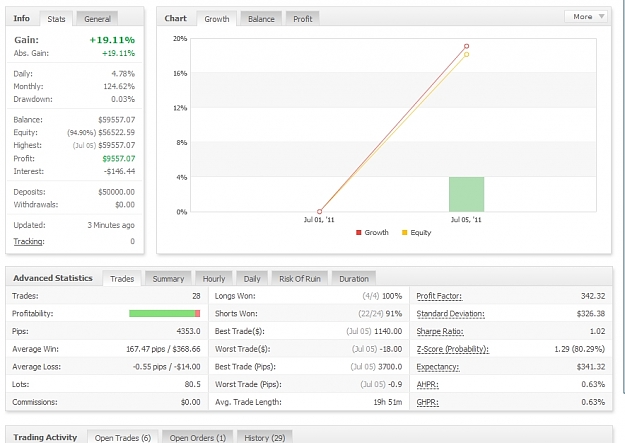Toggle the Growth series in chart legend
This screenshot has height=443, width=625.
(372, 232)
